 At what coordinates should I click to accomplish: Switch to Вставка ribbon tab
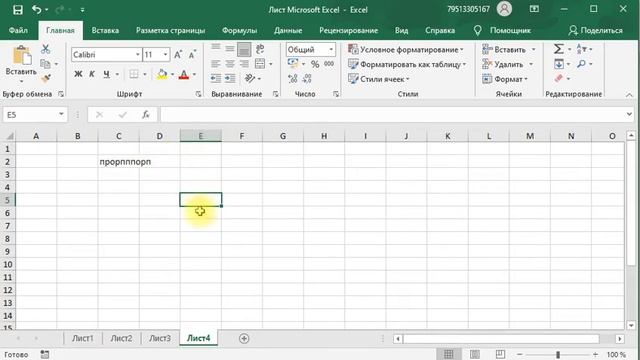pos(105,31)
